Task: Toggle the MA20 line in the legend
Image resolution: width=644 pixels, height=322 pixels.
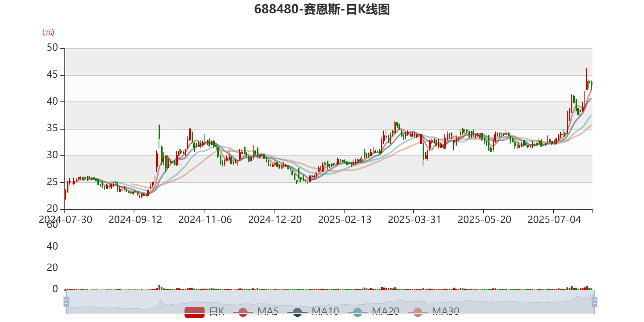Action: click(x=374, y=312)
